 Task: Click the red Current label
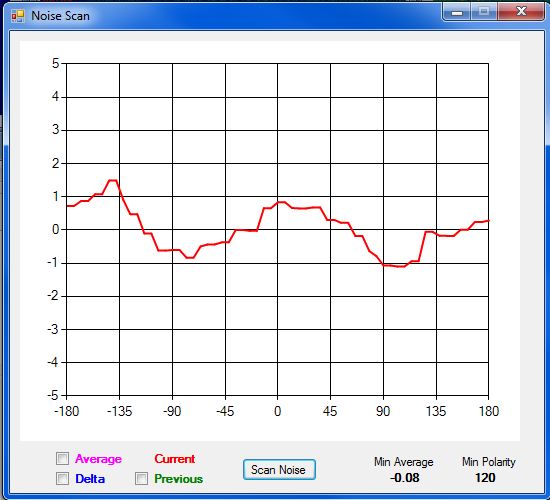175,459
